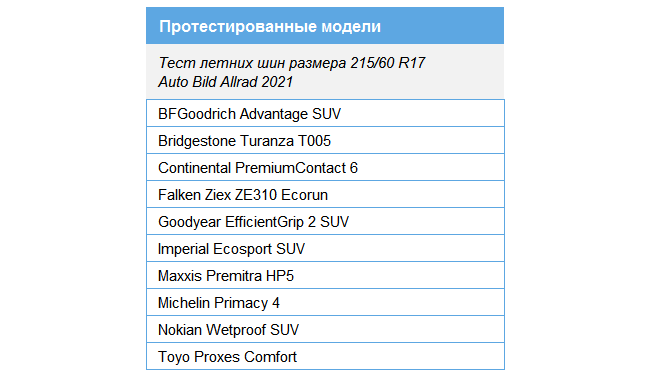650x376 pixels.
Task: Select the Maxxis Premitra HP5 row
Action: (x=325, y=275)
